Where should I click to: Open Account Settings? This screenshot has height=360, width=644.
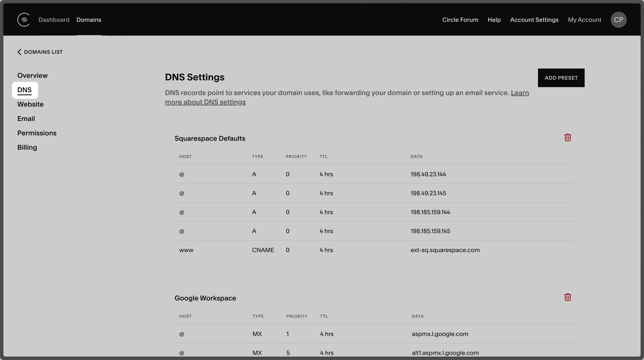(534, 20)
